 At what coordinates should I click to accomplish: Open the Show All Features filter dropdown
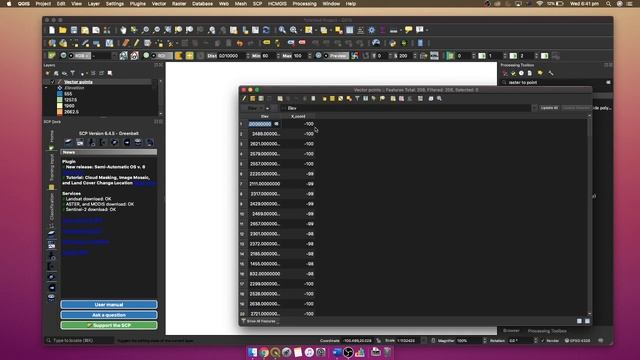[x=260, y=321]
